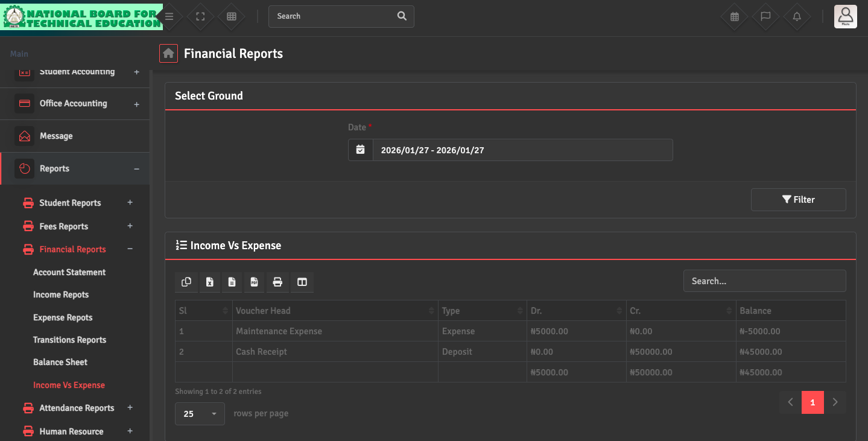Export table to Excel icon
This screenshot has width=868, height=441.
(x=209, y=282)
